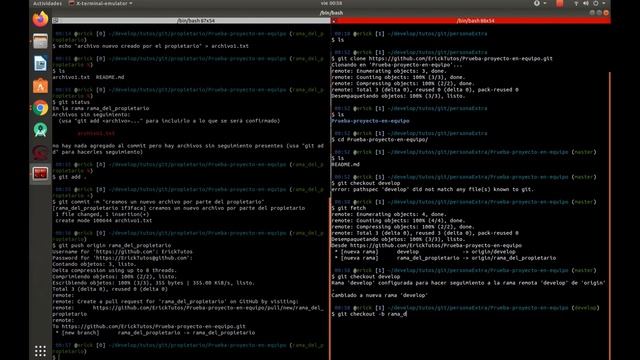The width and height of the screenshot is (640, 360).
Task: Open Actividades overview
Action: (x=47, y=3)
